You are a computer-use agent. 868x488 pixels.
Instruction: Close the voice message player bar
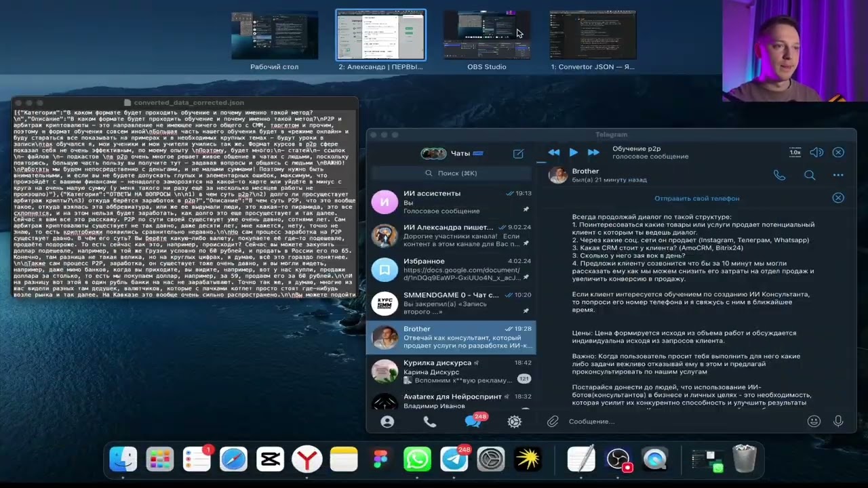(x=838, y=152)
